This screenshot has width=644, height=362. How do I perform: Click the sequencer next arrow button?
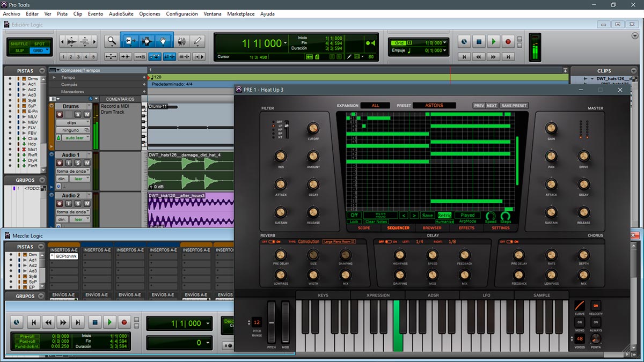pos(414,216)
